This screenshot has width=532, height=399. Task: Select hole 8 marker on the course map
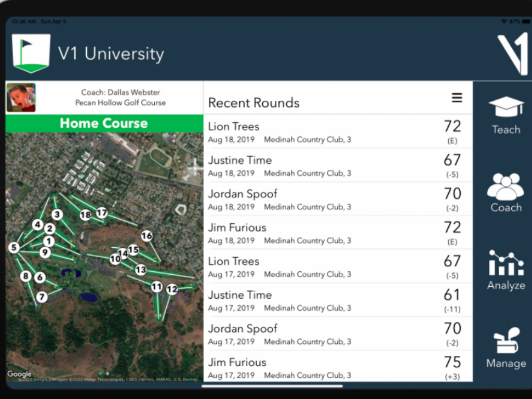pos(25,276)
